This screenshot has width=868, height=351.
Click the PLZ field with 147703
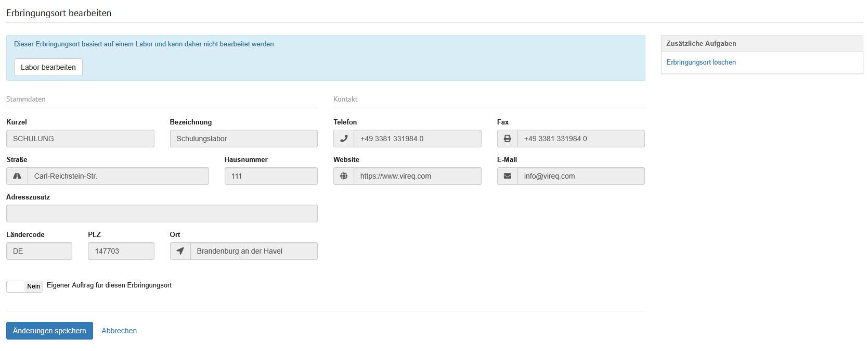[x=121, y=251]
